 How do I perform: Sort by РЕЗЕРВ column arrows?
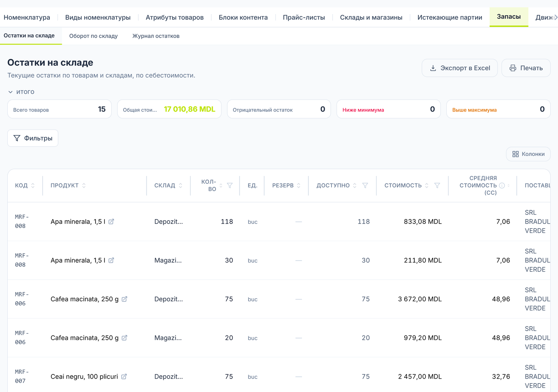pyautogui.click(x=299, y=186)
